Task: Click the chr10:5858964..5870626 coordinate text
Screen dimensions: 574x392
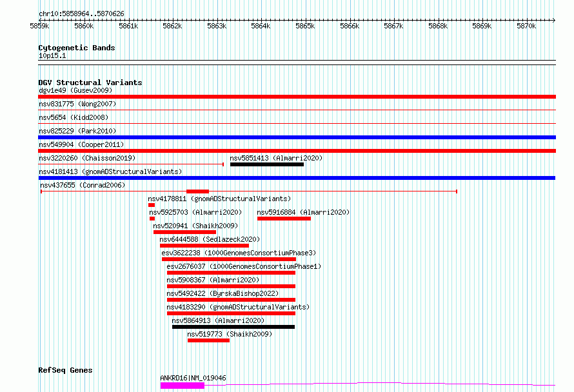Action: click(82, 14)
